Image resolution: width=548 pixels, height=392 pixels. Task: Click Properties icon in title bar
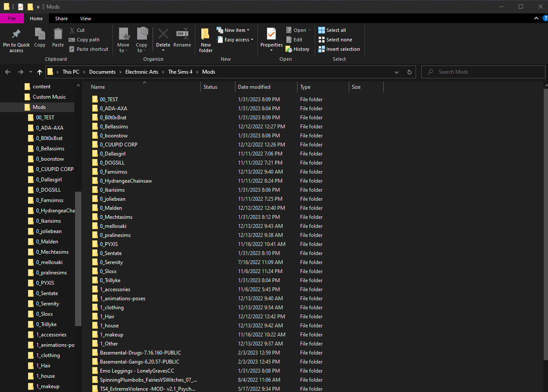coord(20,7)
